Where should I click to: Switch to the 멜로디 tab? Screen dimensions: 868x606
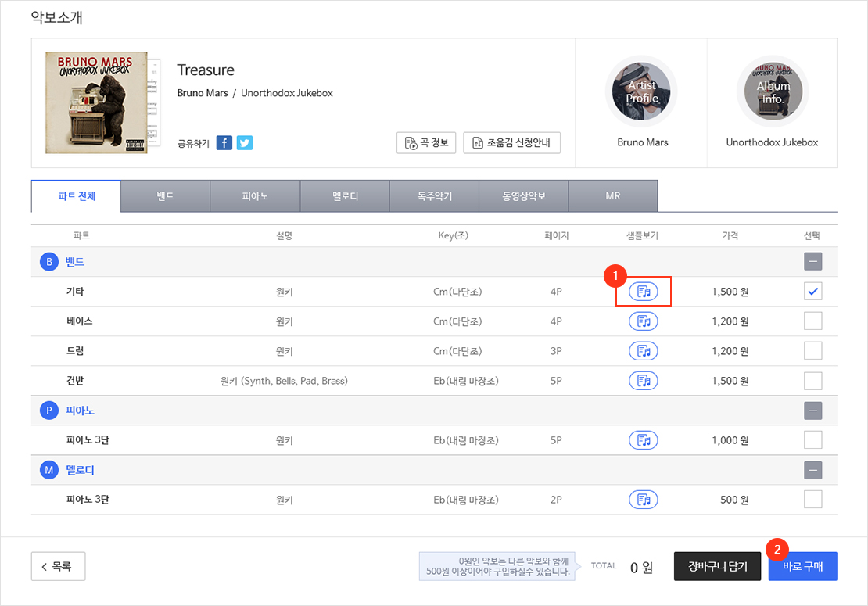(x=345, y=196)
